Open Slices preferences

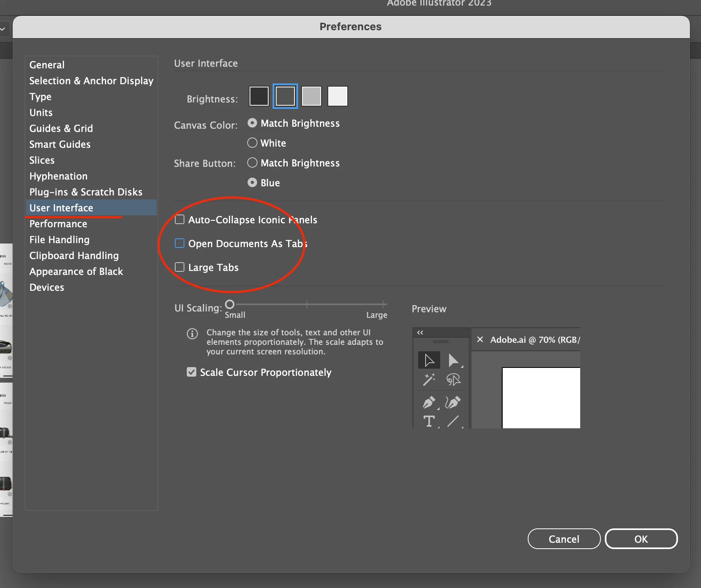[91, 160]
